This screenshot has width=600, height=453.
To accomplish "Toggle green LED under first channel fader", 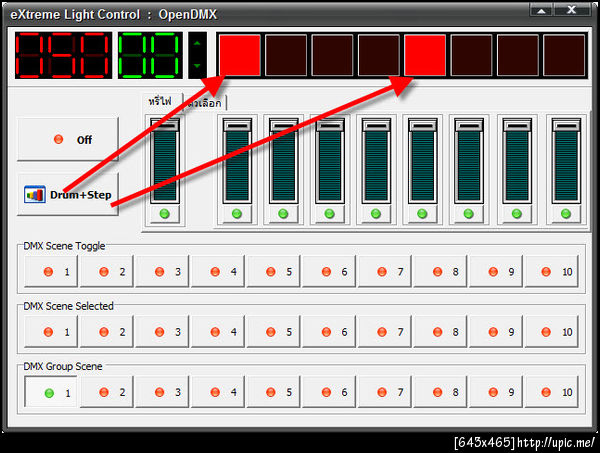I will (237, 214).
